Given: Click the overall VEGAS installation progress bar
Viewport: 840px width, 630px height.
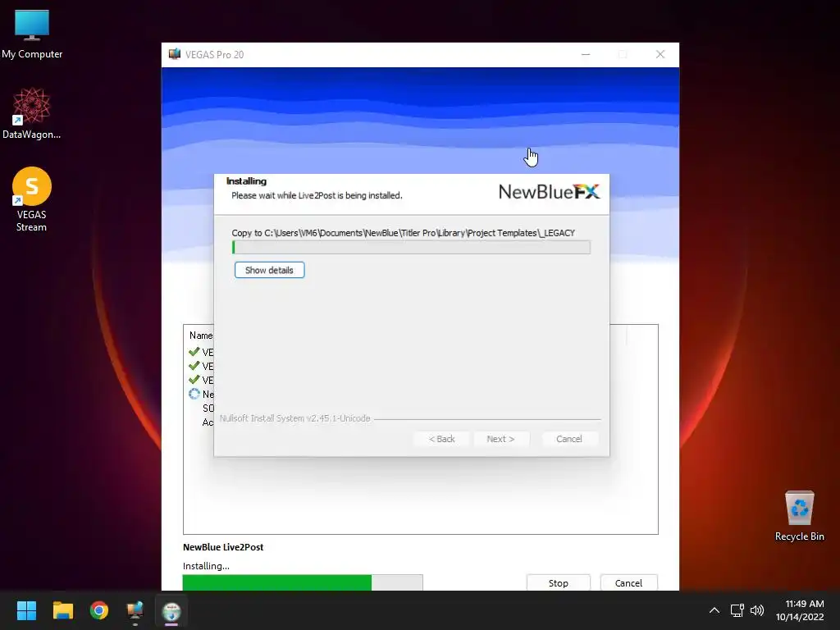Looking at the screenshot, I should [x=303, y=582].
